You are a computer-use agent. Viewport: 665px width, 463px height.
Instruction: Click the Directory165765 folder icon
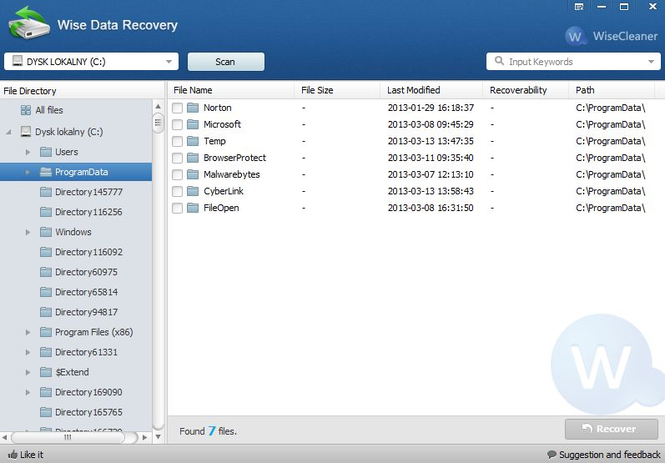(x=46, y=412)
